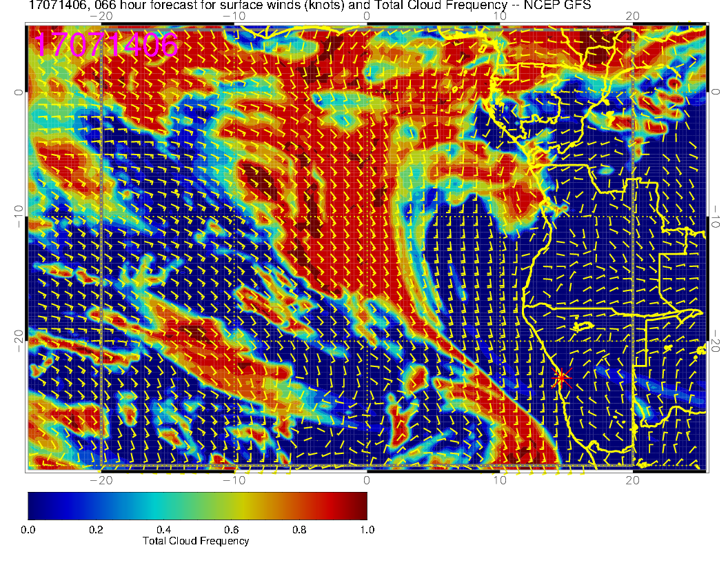The image size is (728, 563).
Task: Click the 1.0 colorbar tick label
Action: click(367, 529)
